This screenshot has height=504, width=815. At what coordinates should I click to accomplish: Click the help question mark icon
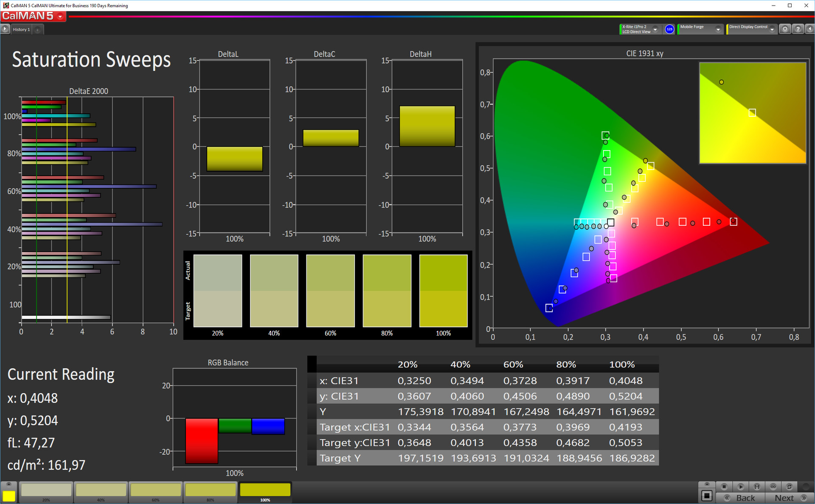tap(798, 29)
